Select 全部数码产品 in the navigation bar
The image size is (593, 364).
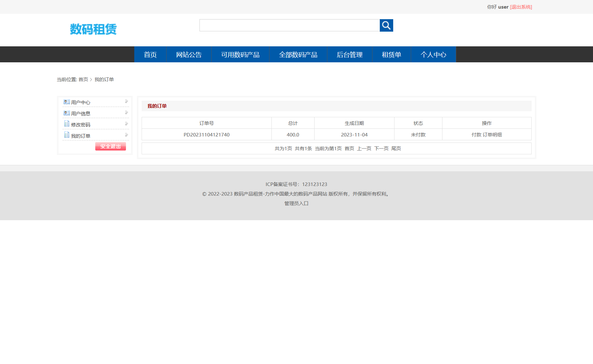point(298,54)
